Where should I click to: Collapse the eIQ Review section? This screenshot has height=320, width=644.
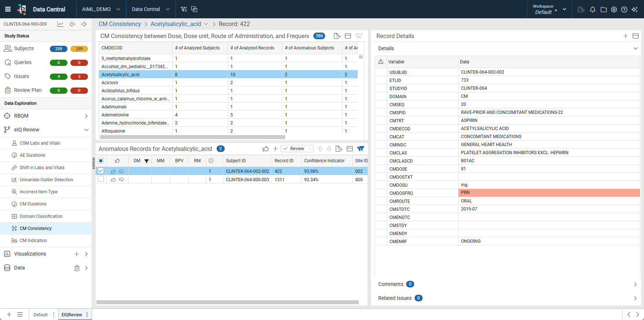(87, 130)
